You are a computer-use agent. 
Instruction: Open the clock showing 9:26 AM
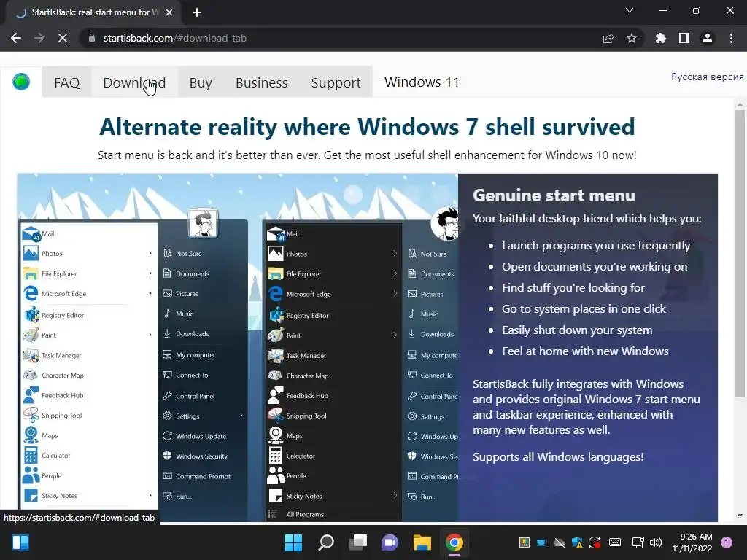point(692,542)
